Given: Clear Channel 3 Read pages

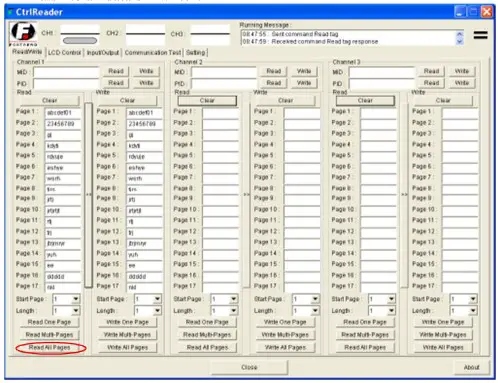Looking at the screenshot, I should [x=365, y=100].
